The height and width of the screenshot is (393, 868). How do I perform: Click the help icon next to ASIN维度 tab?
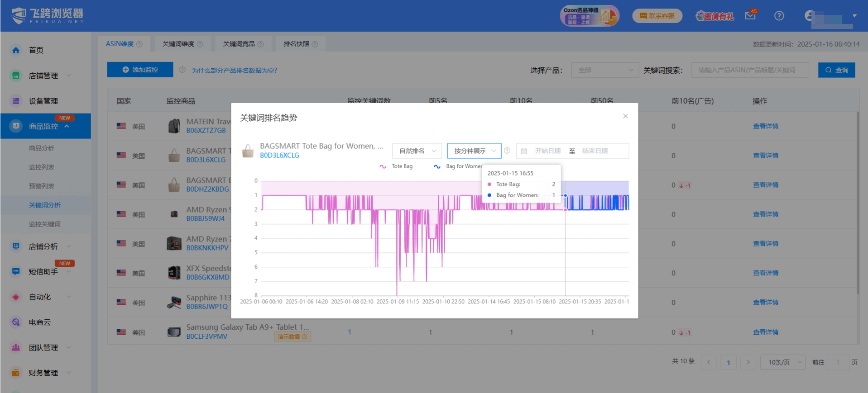139,44
